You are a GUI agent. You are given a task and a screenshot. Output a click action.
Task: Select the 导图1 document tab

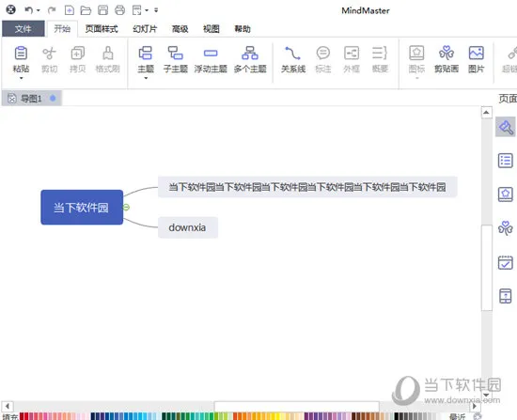(x=31, y=99)
